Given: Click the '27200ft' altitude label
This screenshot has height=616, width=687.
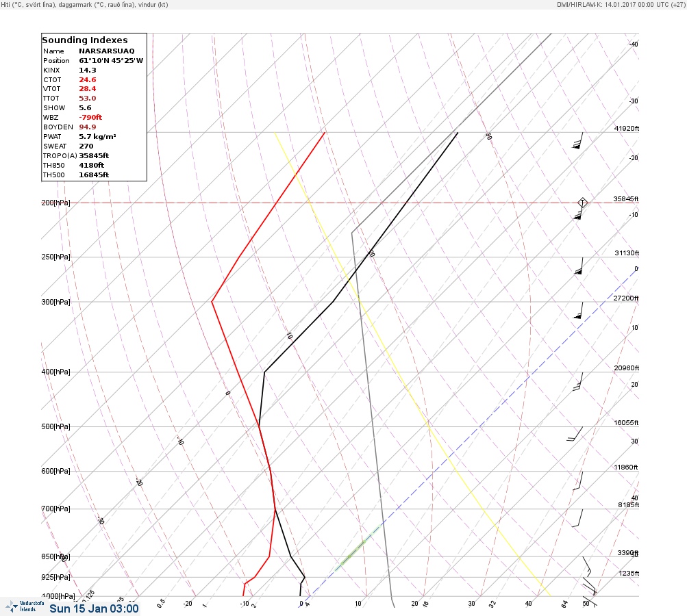Looking at the screenshot, I should pyautogui.click(x=625, y=298).
